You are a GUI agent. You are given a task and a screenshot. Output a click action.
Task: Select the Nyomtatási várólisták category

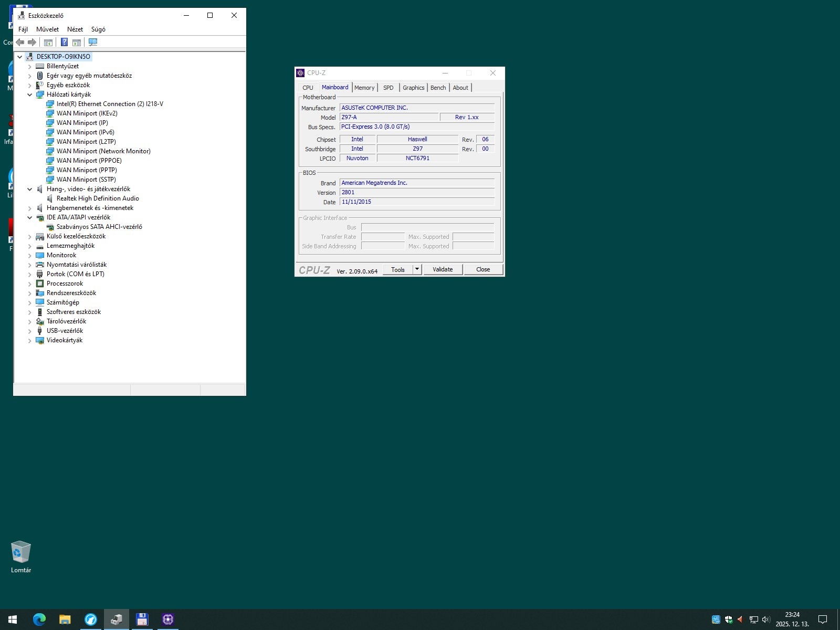point(77,265)
